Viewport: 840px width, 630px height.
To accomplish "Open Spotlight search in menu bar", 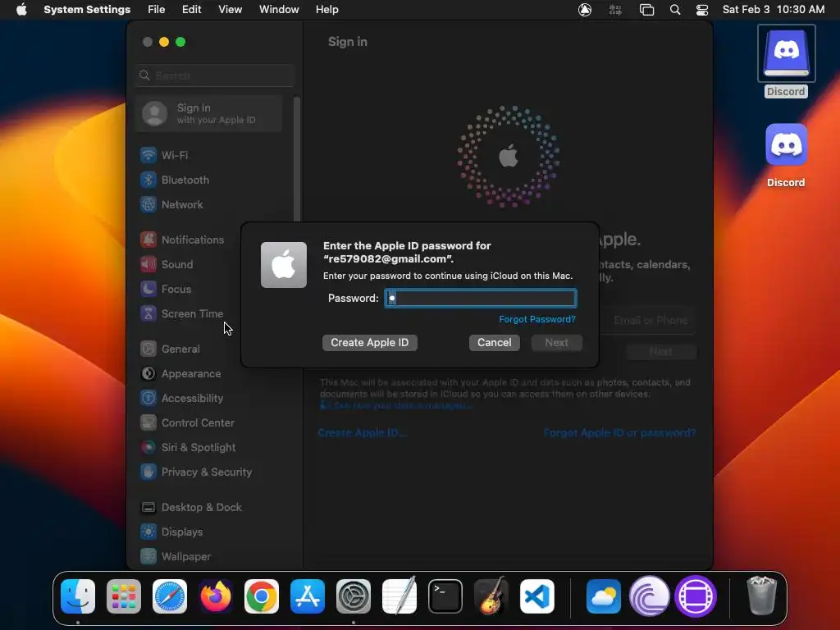I will click(675, 10).
